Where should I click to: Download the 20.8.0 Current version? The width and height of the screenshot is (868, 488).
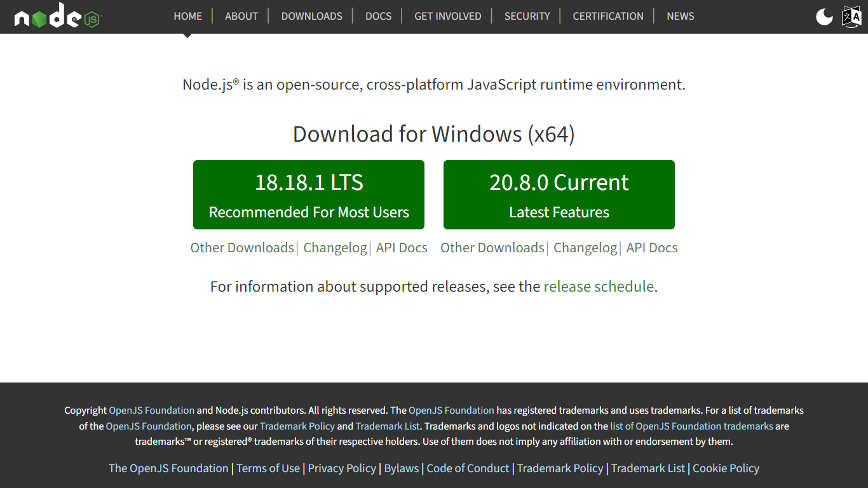point(559,194)
